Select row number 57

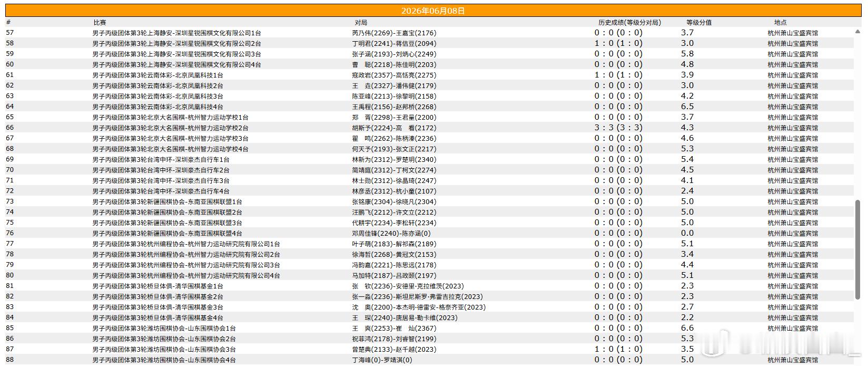point(10,33)
